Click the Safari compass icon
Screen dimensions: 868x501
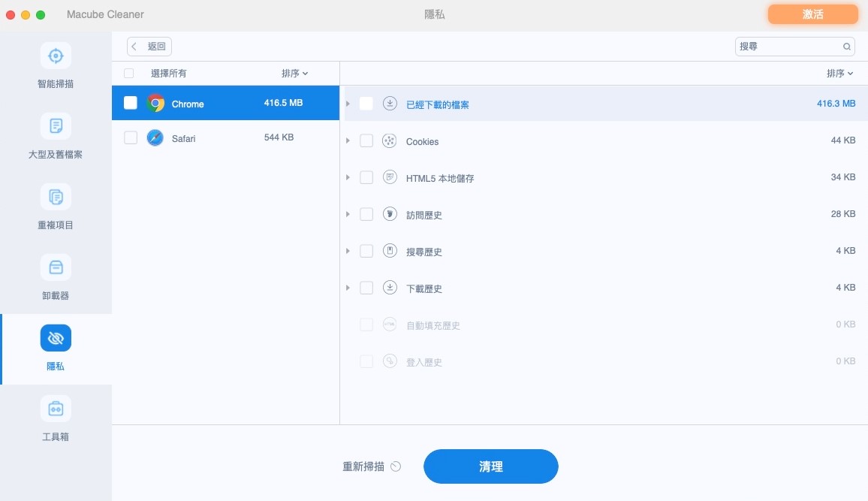[x=155, y=138]
